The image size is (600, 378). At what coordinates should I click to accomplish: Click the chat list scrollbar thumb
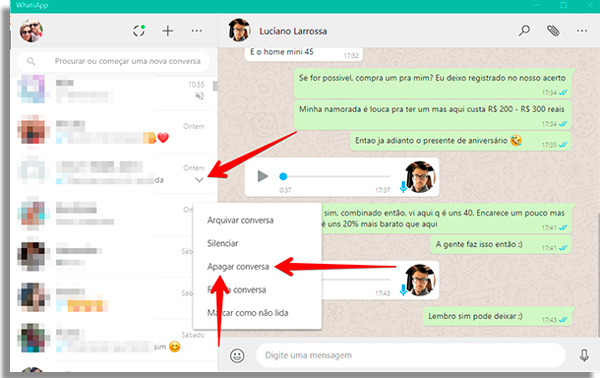[215, 86]
